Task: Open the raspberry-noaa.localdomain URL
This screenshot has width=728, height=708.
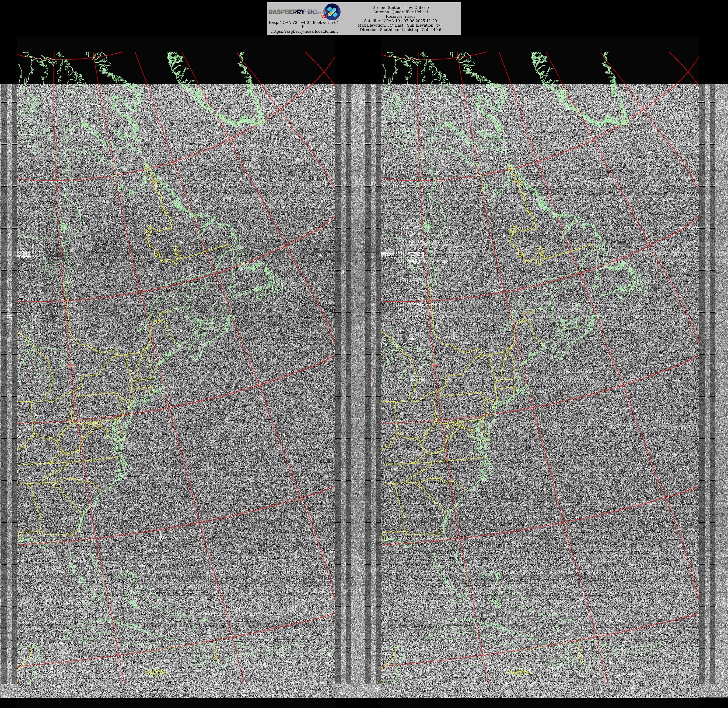Action: pyautogui.click(x=304, y=32)
